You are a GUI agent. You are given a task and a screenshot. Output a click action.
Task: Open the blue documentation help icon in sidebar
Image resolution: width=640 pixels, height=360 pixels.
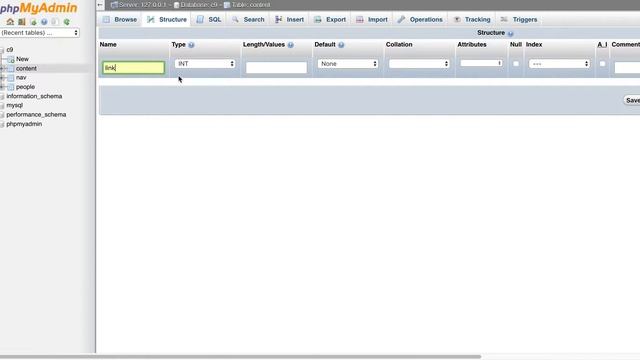(x=44, y=22)
